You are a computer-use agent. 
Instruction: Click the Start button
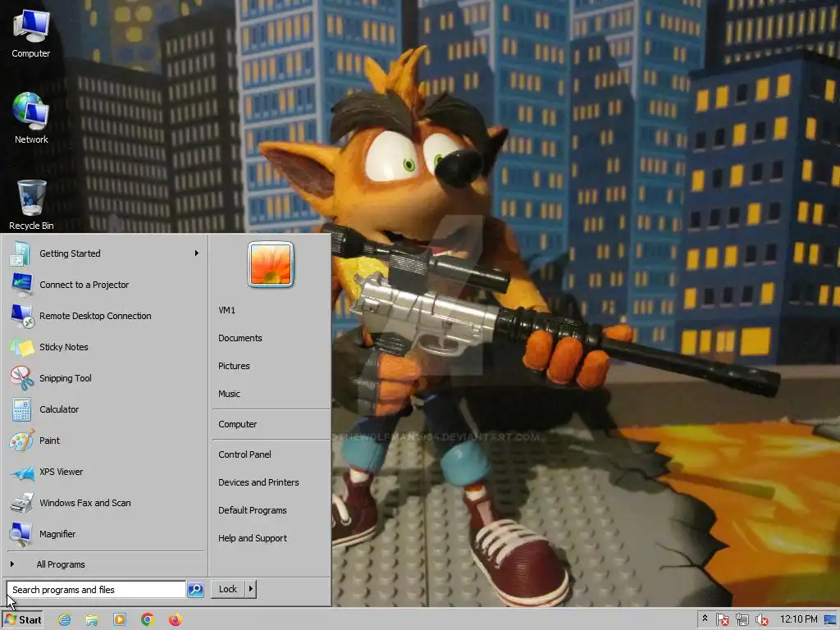click(22, 620)
